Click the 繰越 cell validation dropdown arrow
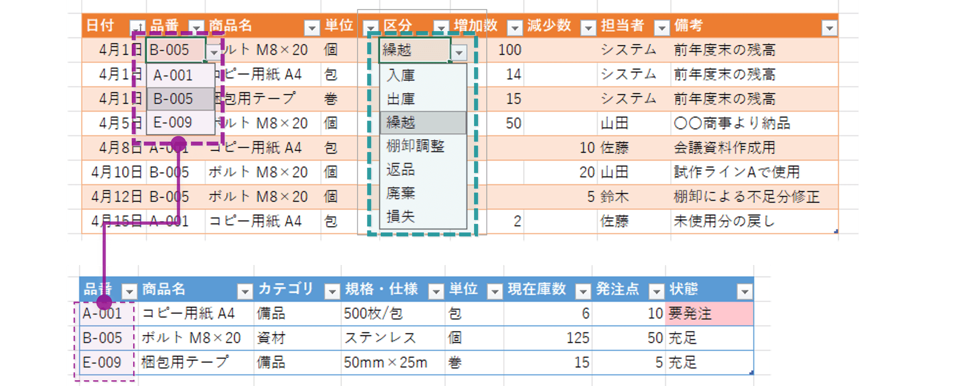980x386 pixels. click(x=459, y=52)
